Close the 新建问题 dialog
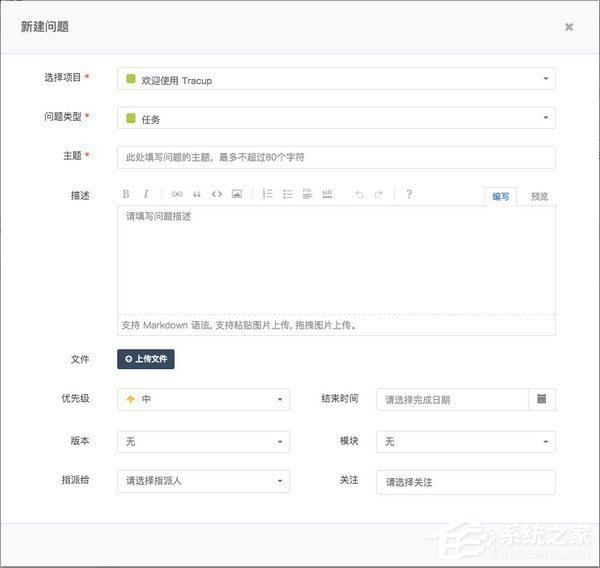The width and height of the screenshot is (600, 568). [x=569, y=27]
